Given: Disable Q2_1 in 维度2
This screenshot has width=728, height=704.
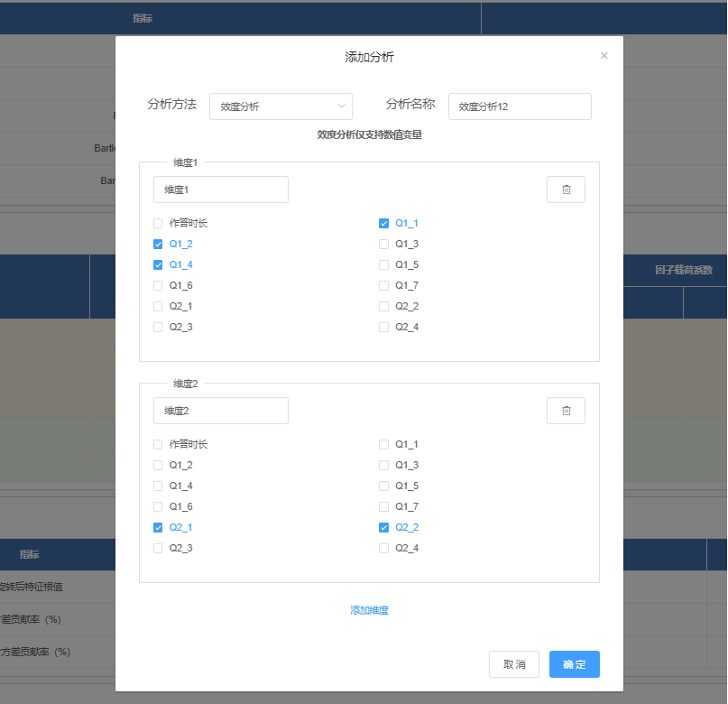Looking at the screenshot, I should [158, 527].
